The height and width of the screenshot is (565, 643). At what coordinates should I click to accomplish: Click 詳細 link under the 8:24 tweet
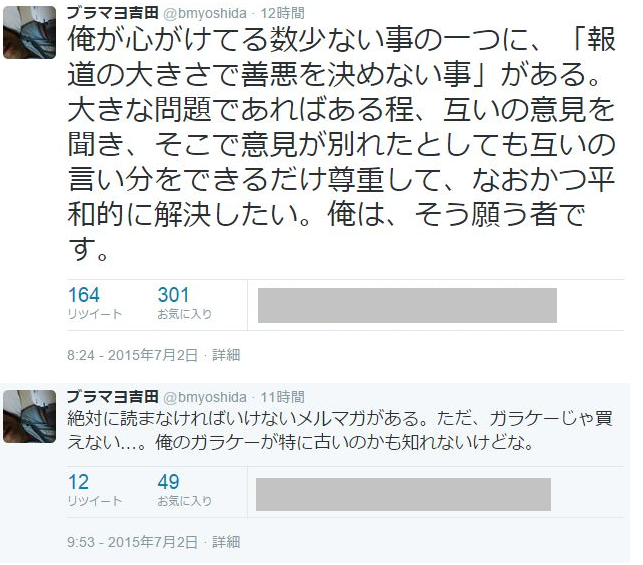tap(226, 355)
